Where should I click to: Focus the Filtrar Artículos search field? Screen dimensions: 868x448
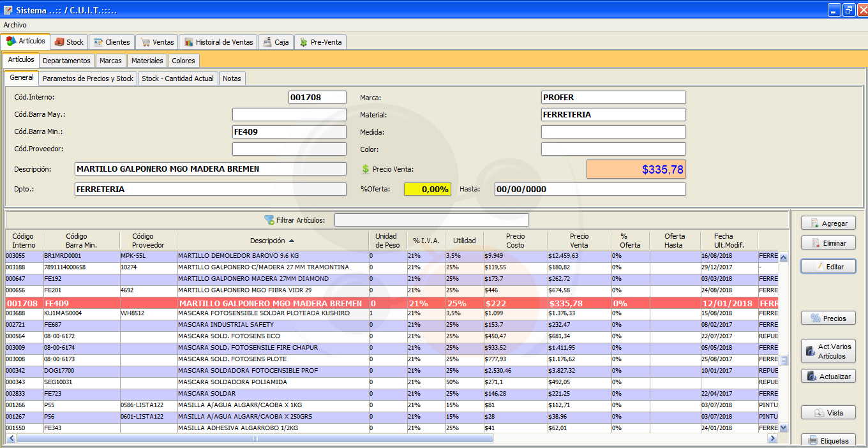(x=431, y=220)
